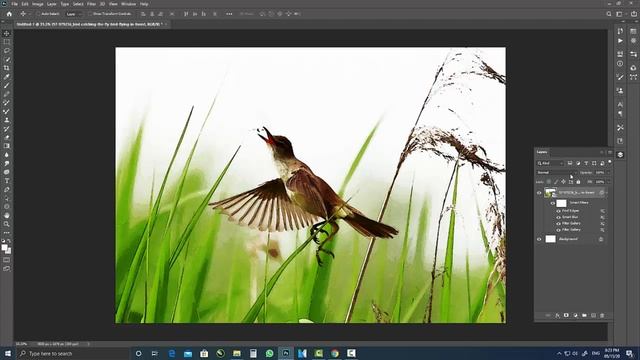This screenshot has height=360, width=640.
Task: Change screen mode at toolbar bottom
Action: (7, 269)
